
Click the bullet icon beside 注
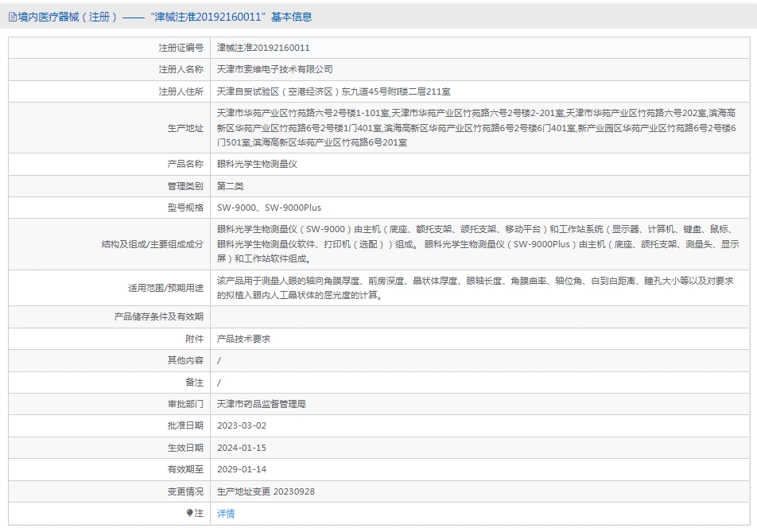point(190,513)
